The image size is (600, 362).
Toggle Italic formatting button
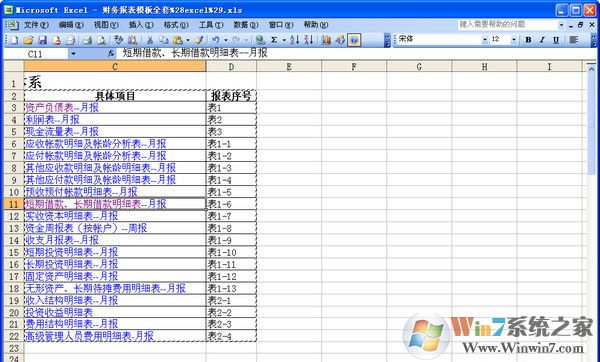tap(542, 40)
